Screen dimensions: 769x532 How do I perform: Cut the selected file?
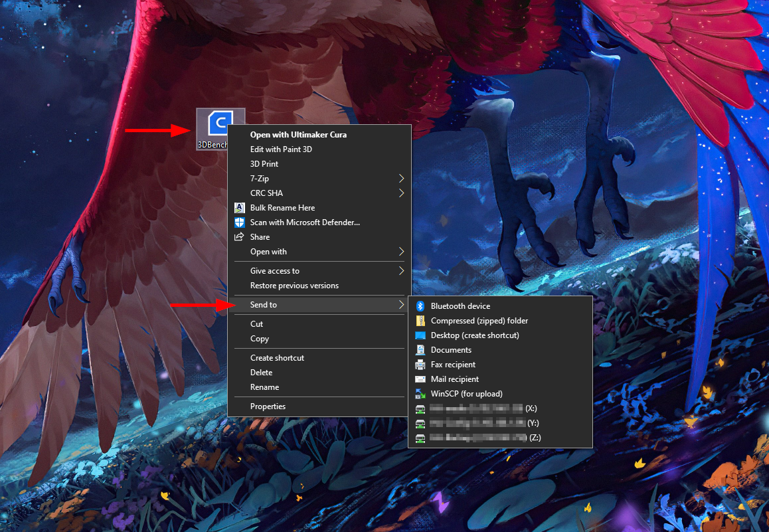click(x=319, y=324)
